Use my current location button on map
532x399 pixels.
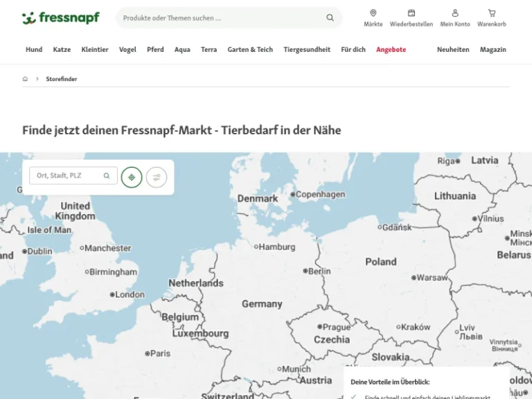coord(132,177)
